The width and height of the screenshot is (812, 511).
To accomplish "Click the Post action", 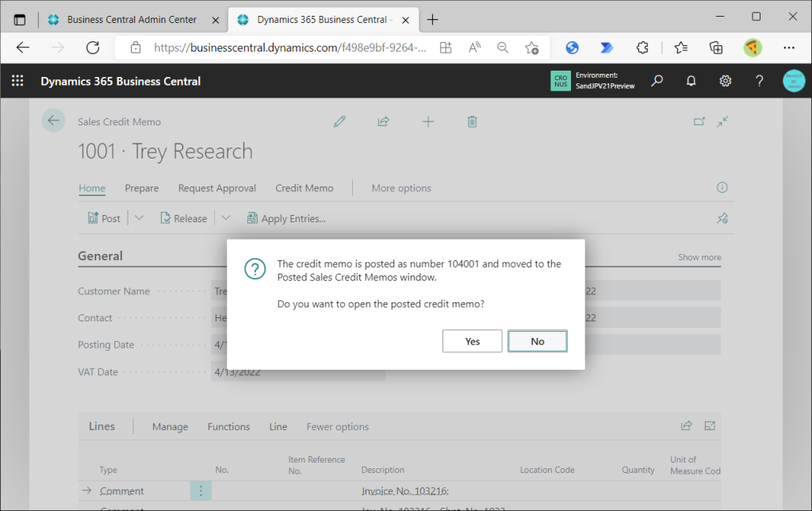I will point(104,218).
